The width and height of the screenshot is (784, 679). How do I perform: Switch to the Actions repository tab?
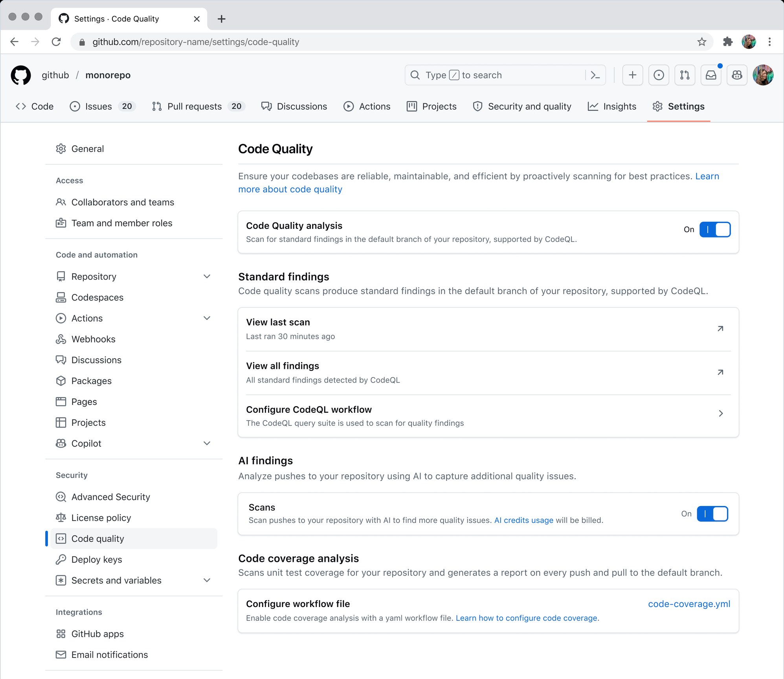(x=367, y=106)
